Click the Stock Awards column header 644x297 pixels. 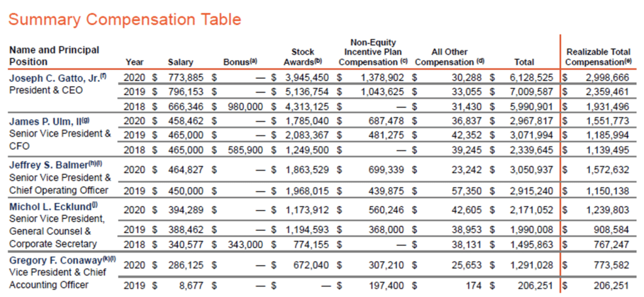click(303, 57)
